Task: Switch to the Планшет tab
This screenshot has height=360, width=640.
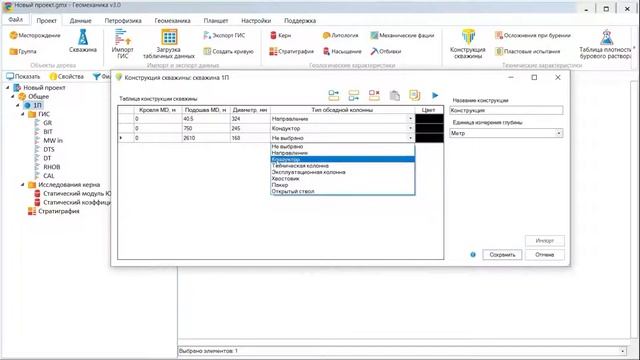Action: coord(216,21)
